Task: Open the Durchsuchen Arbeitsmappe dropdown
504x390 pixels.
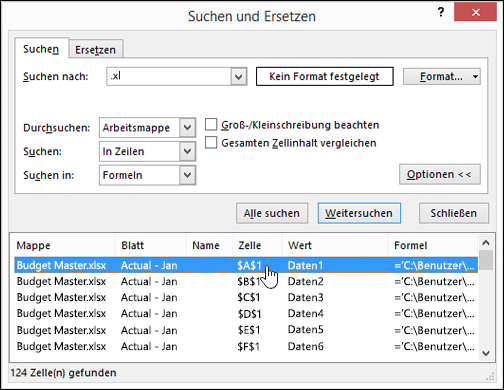Action: click(187, 127)
